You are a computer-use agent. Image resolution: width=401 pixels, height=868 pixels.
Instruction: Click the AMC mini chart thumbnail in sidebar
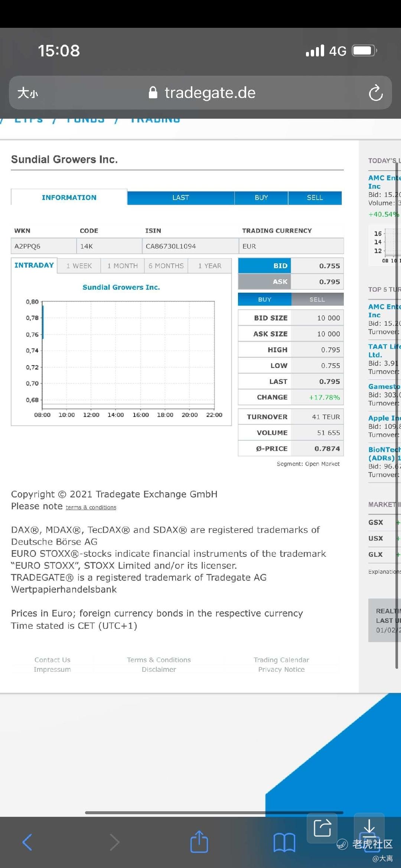(385, 246)
